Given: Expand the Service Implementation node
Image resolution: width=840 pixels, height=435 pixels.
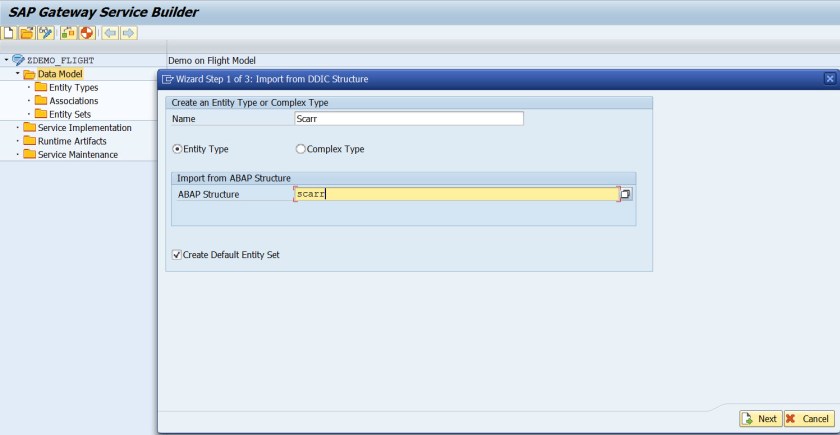Looking at the screenshot, I should (x=18, y=128).
